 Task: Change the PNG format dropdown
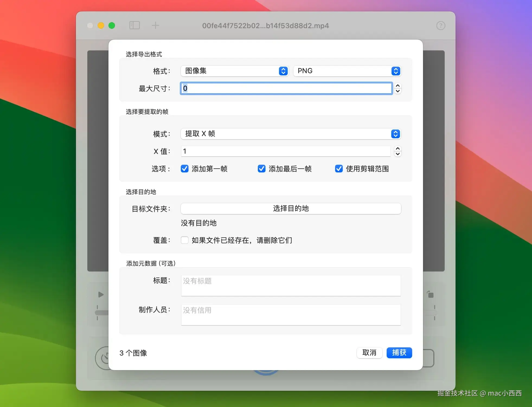[x=347, y=71]
